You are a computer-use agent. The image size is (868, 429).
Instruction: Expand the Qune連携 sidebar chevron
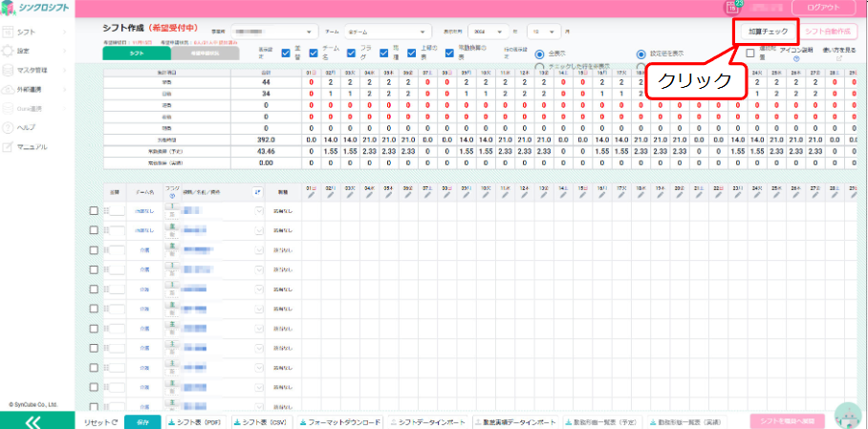coord(64,109)
